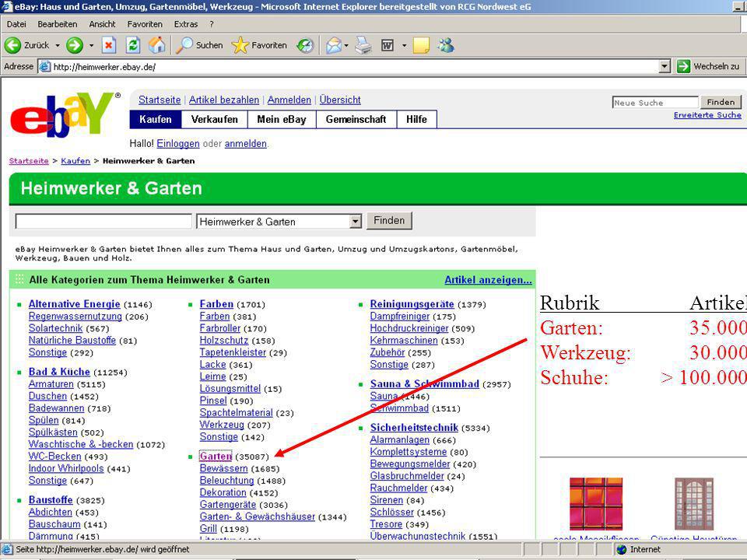Open the Baustoffe category
This screenshot has width=747, height=560.
click(x=51, y=500)
